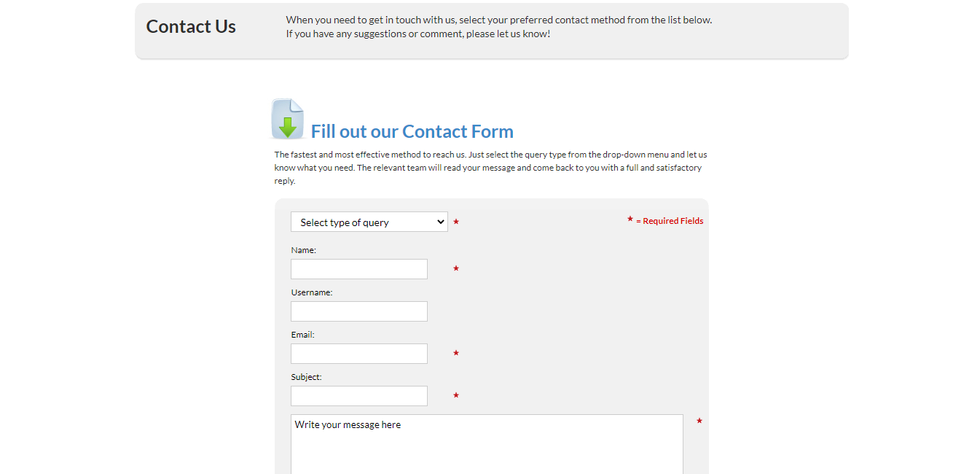Click the asterisk in the Required Fields legend
The image size is (980, 474).
pyautogui.click(x=630, y=219)
